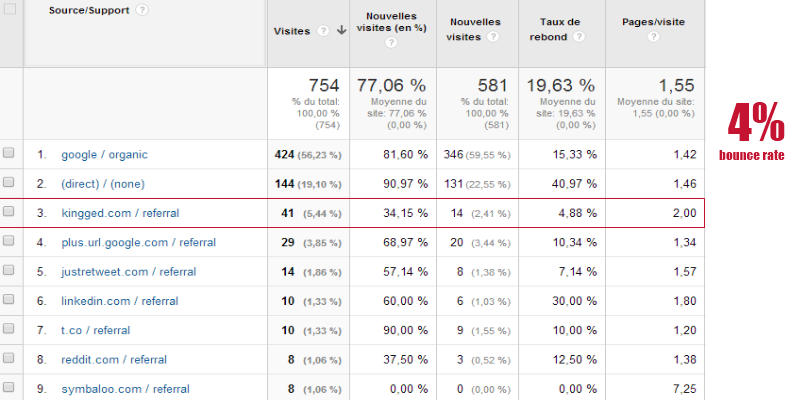Open help icon under Nouvelles visites (en %)

(x=391, y=42)
